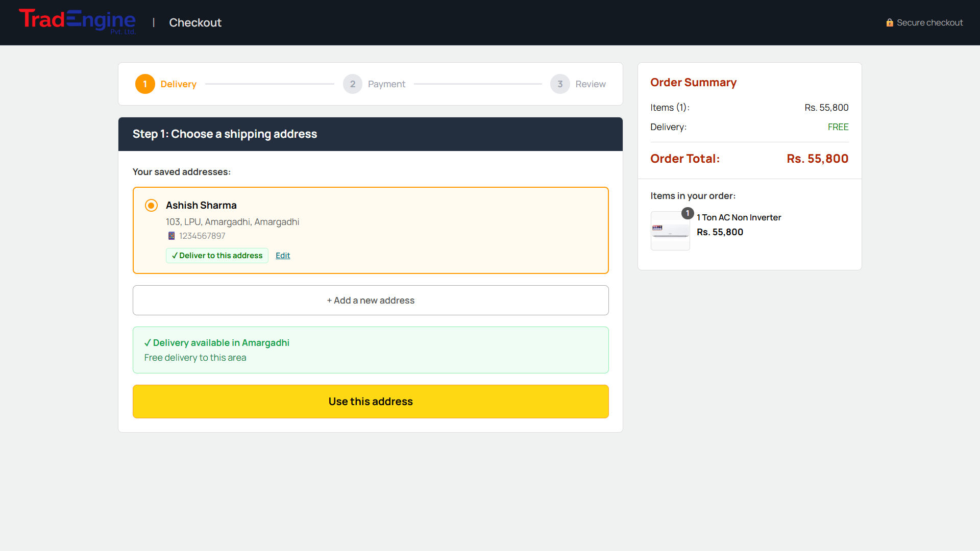Screen dimensions: 980x551
Task: Click Your saved addresses label
Action: pos(182,172)
